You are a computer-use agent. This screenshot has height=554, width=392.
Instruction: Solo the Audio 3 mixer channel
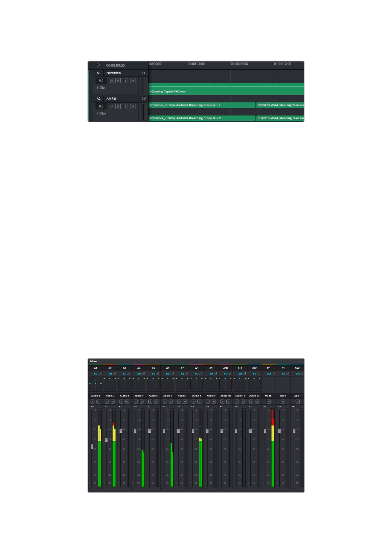(121, 401)
